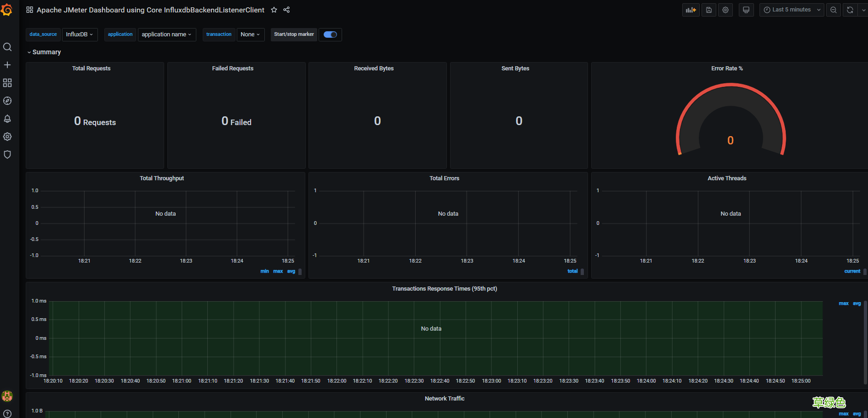Share the dashboard via the share icon

(286, 10)
